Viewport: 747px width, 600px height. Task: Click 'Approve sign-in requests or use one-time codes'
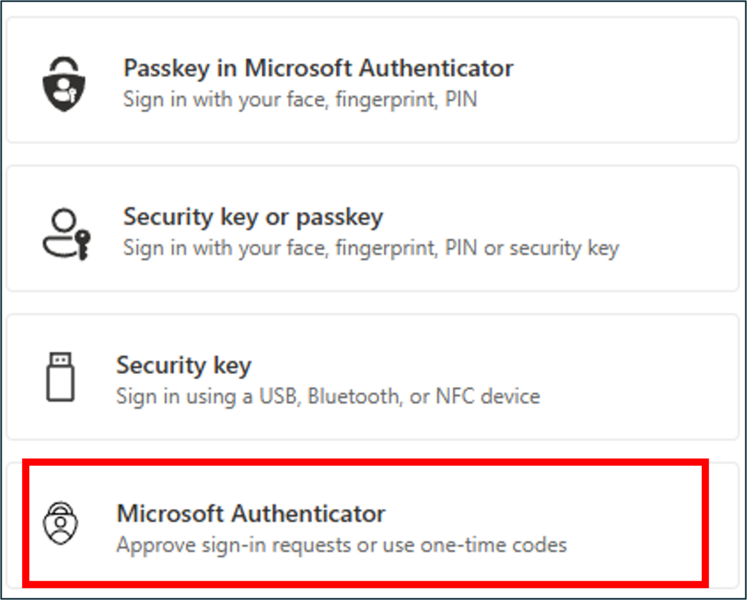pos(341,545)
